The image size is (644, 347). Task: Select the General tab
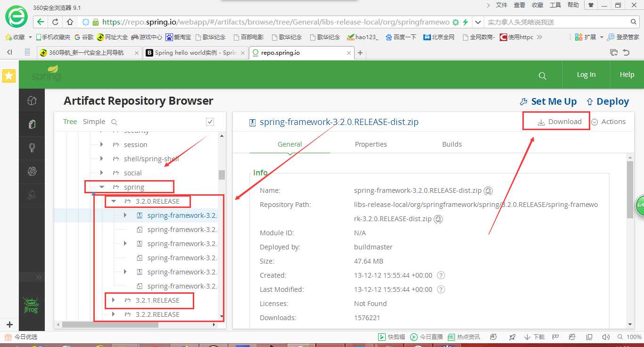[290, 144]
